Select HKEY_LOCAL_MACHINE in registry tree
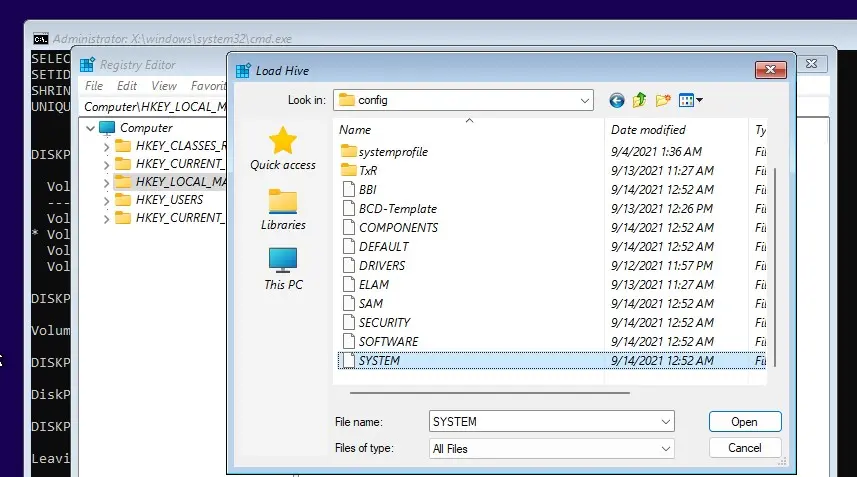Image resolution: width=857 pixels, height=477 pixels. pyautogui.click(x=171, y=182)
